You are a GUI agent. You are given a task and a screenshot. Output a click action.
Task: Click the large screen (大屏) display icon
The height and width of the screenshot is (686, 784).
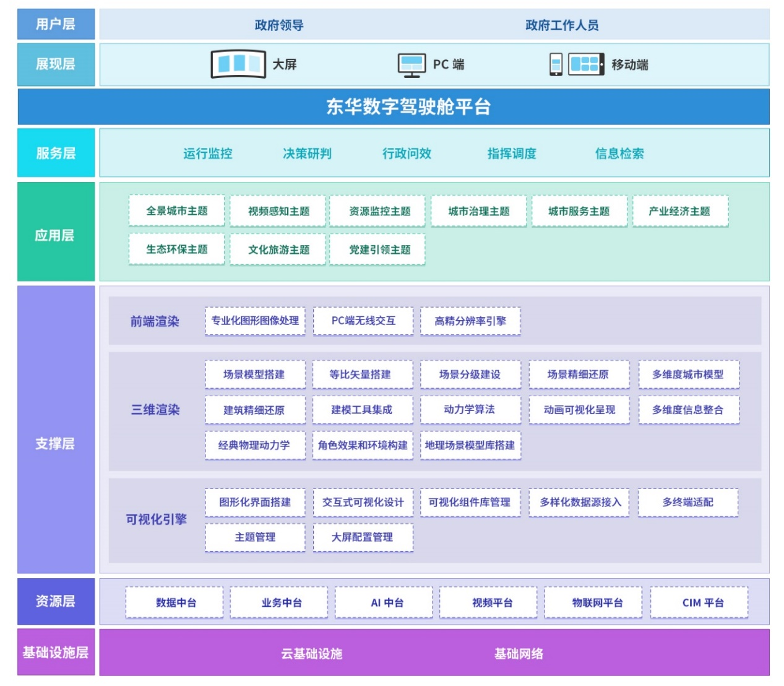coord(238,64)
